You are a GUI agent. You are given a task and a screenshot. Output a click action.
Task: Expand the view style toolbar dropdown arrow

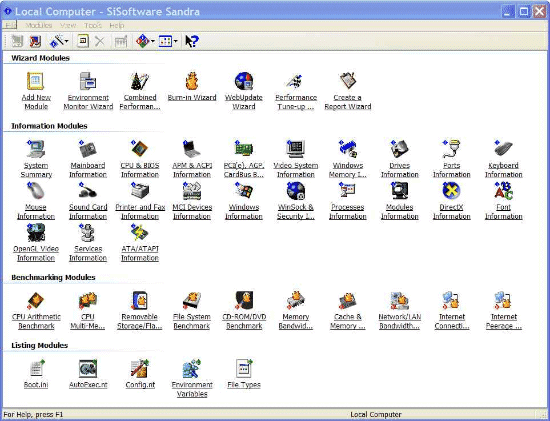[176, 41]
